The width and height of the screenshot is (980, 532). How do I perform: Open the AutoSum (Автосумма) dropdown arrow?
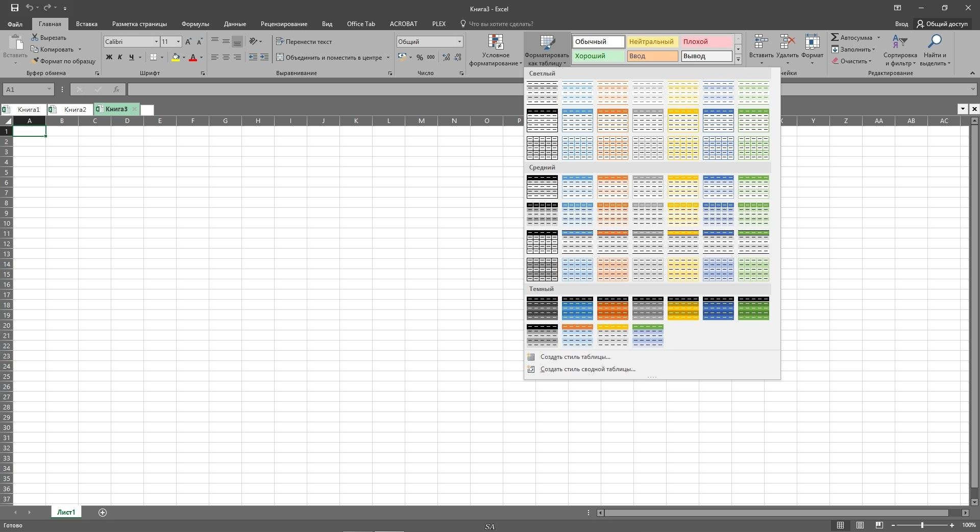pos(878,38)
